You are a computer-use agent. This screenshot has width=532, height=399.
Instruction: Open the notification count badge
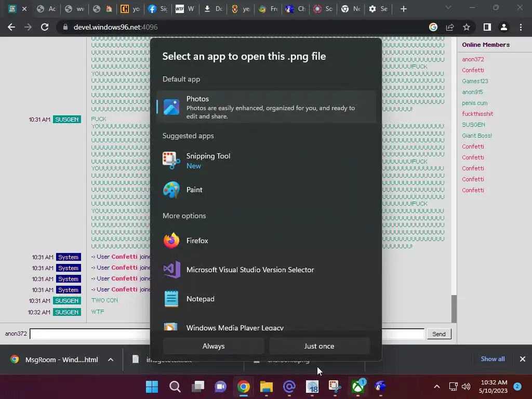pyautogui.click(x=517, y=387)
